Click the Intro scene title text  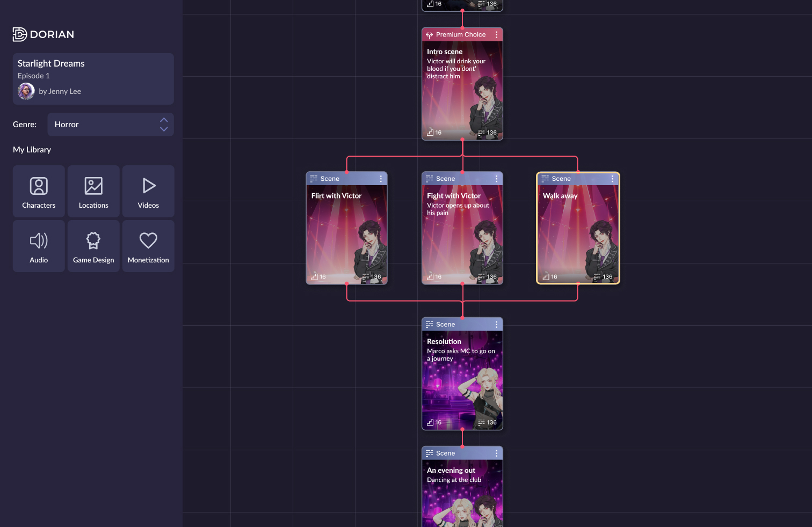click(445, 52)
